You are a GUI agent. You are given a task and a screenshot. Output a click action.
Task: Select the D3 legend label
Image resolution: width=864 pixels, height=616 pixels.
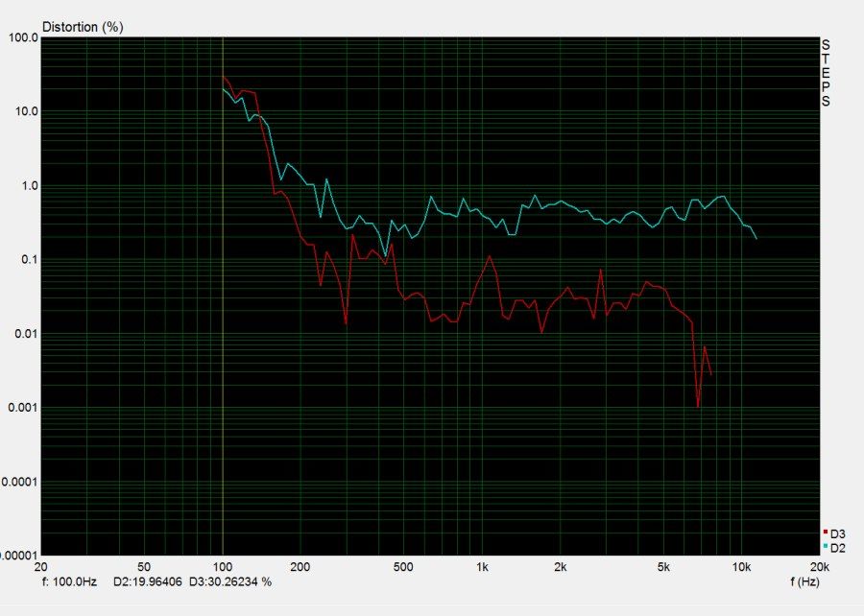coord(837,534)
